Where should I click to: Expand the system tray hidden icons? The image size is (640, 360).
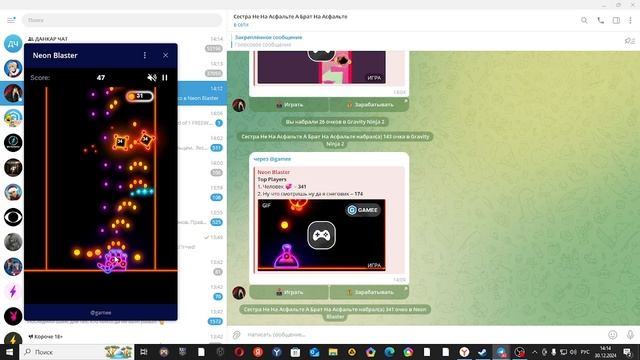pos(535,352)
